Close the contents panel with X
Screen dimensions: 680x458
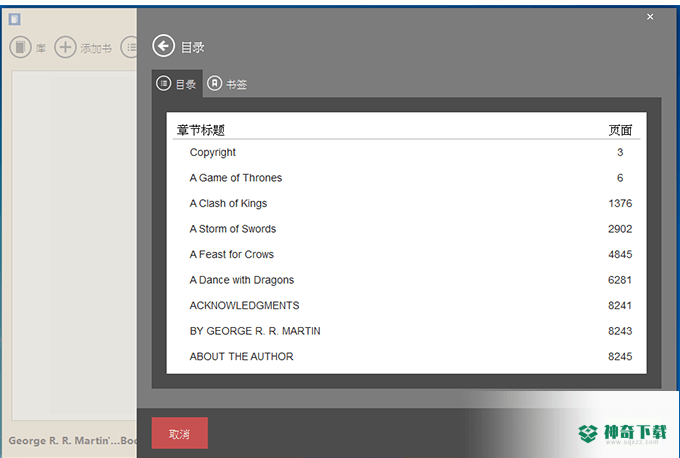tap(650, 17)
